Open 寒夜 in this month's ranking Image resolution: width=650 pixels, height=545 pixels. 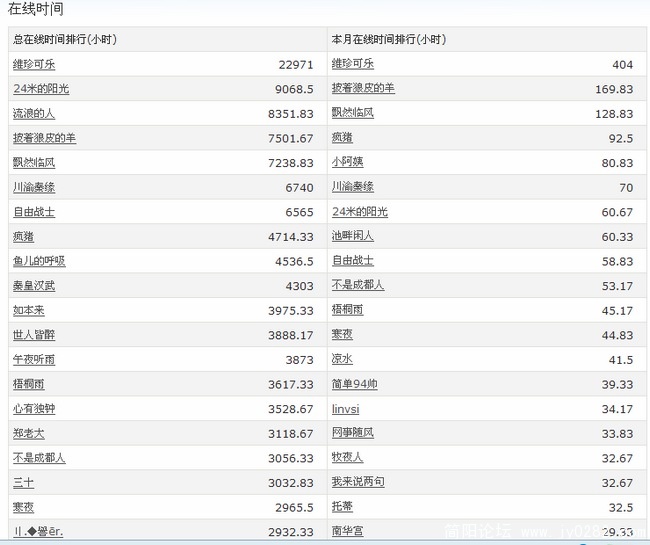click(x=342, y=334)
